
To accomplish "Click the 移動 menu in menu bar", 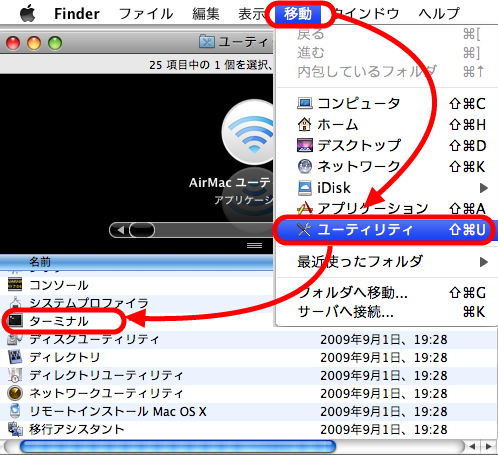I will click(x=298, y=14).
